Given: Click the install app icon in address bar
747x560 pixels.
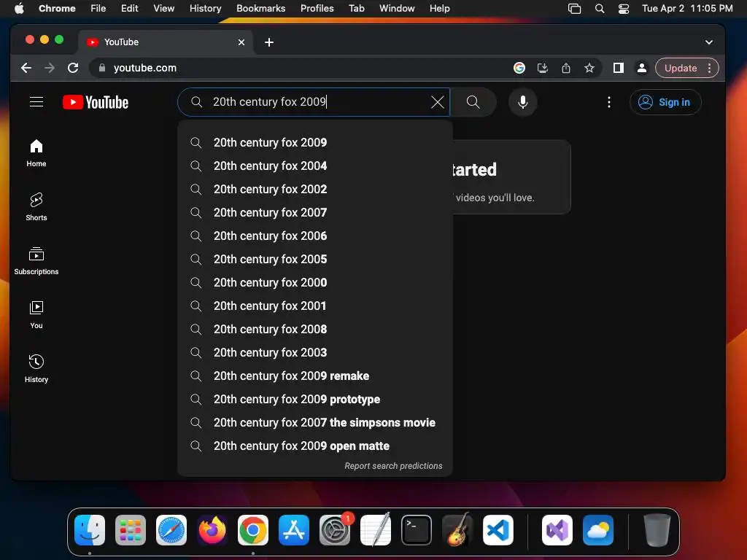Looking at the screenshot, I should point(543,68).
